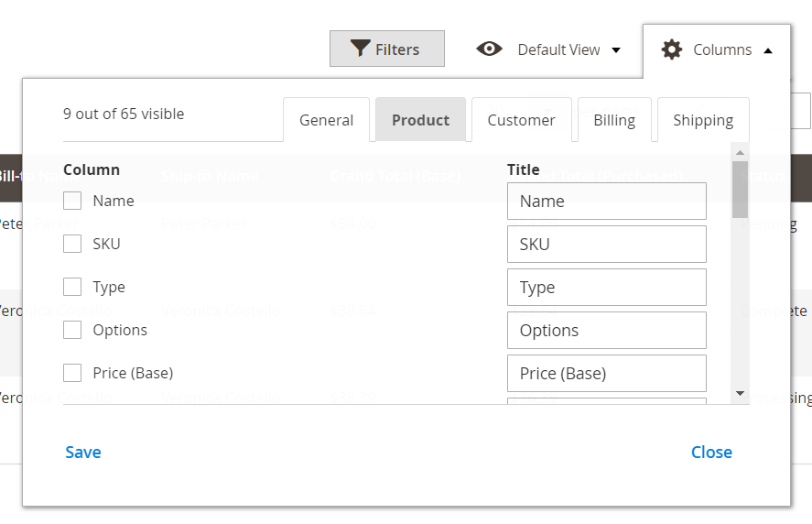Click the gear icon for Columns

[672, 49]
